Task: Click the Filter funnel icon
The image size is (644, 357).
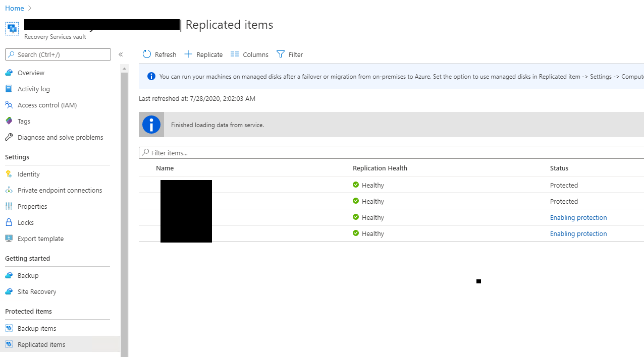Action: click(x=281, y=54)
